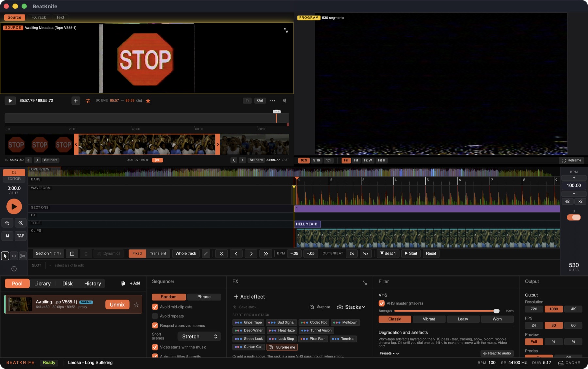The image size is (588, 369).
Task: Uncheck Respect approved scenes
Action: (x=155, y=326)
